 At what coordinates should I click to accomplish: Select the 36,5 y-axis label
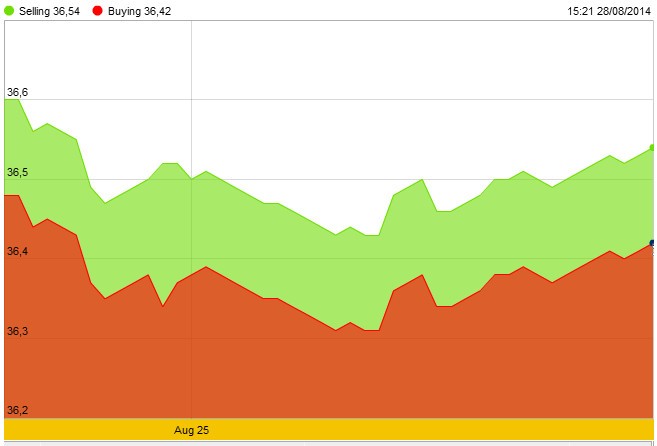(18, 173)
